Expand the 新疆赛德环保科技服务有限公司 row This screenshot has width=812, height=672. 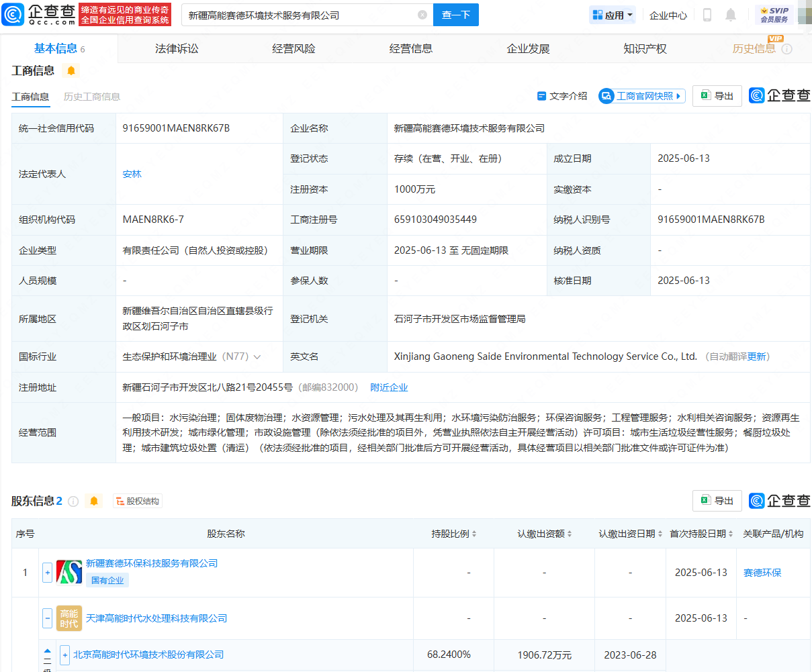click(47, 573)
